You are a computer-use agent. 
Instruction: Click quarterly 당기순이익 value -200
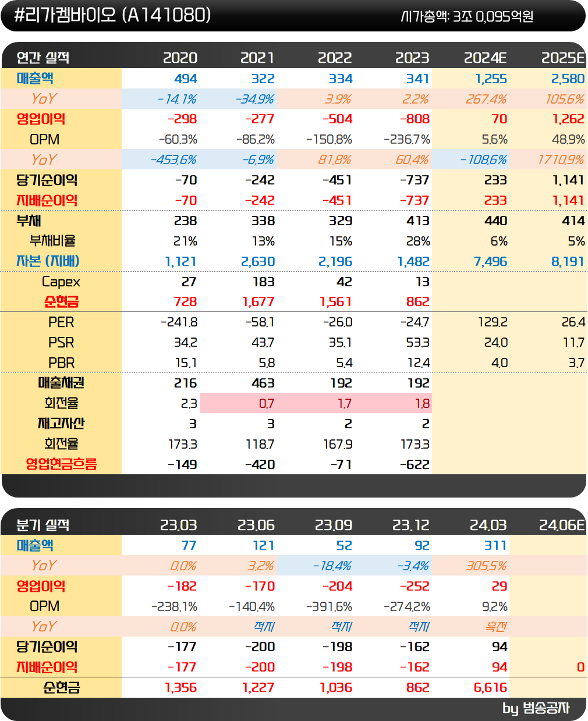pyautogui.click(x=260, y=647)
